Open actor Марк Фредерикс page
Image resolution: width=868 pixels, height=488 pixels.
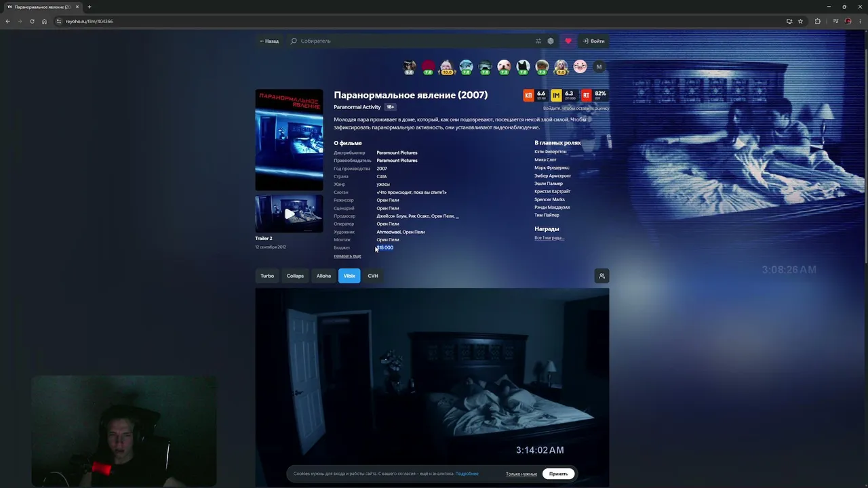(552, 167)
